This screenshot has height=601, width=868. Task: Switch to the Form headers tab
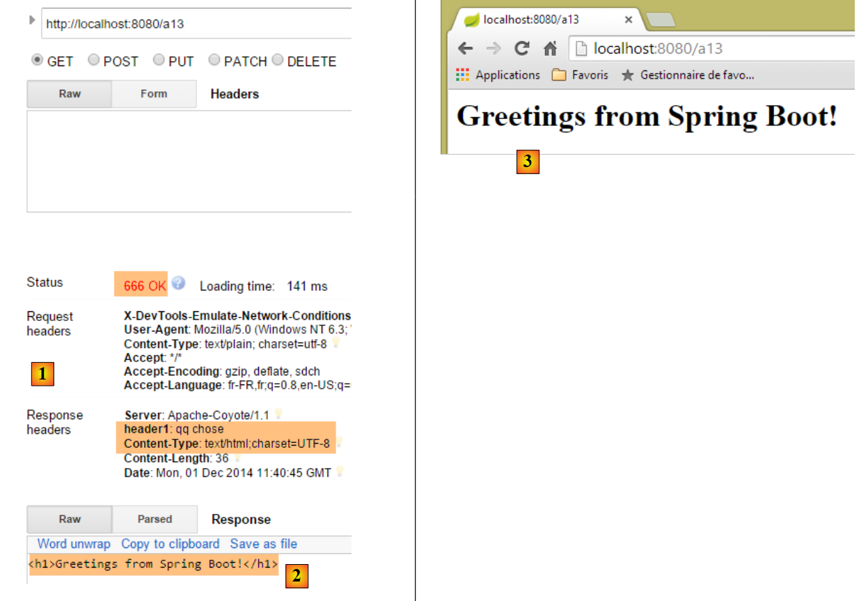pyautogui.click(x=154, y=94)
